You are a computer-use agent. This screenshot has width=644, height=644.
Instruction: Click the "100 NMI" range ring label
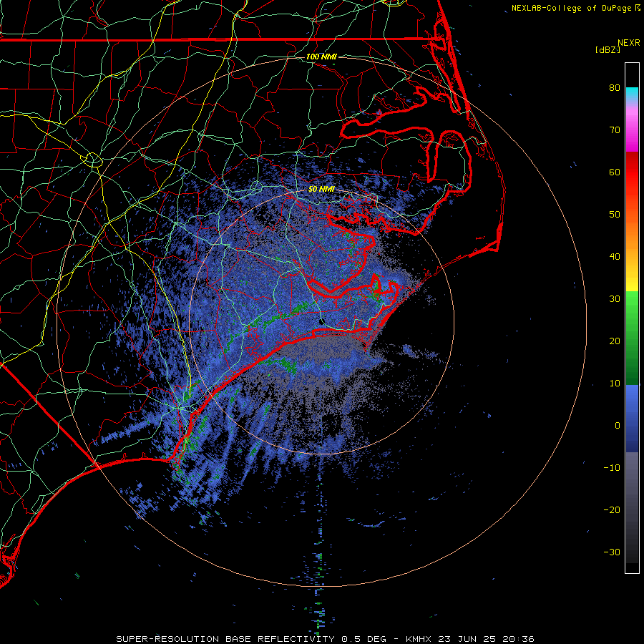321,57
